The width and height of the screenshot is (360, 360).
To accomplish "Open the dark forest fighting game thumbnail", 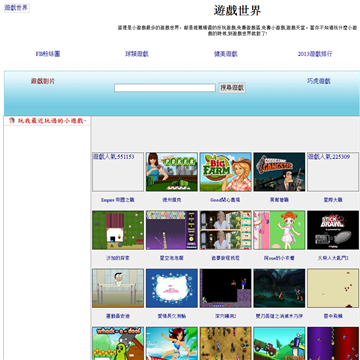I will 279,288.
